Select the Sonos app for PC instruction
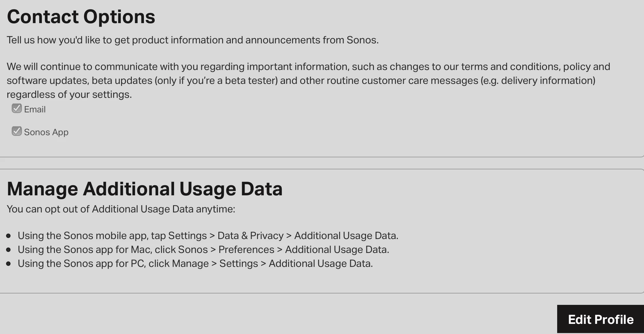The image size is (644, 334). pos(195,264)
